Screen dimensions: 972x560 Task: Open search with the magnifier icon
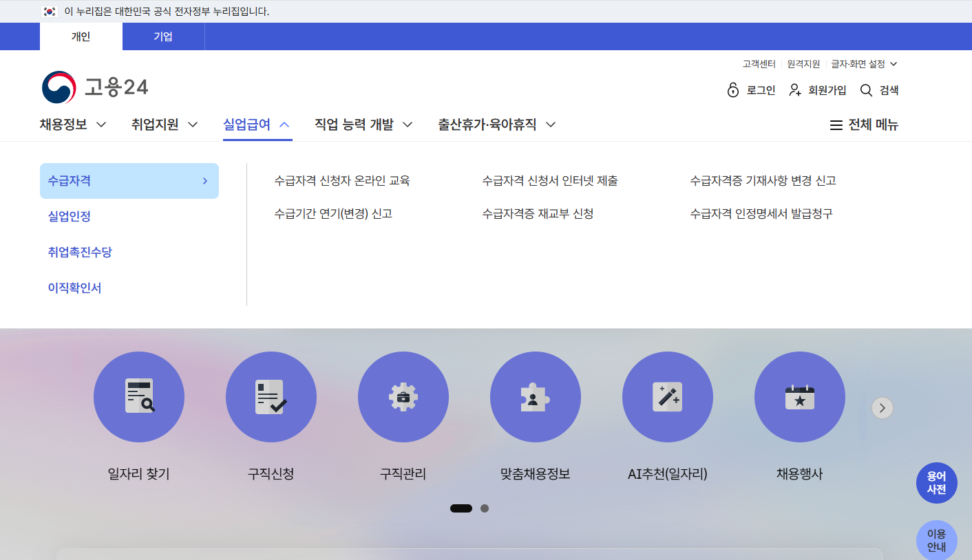[x=866, y=89]
